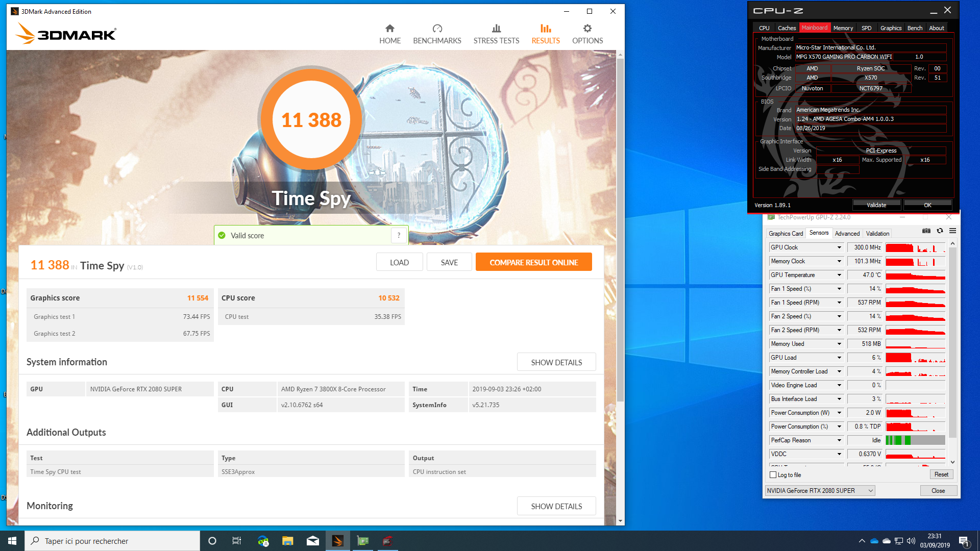The image size is (980, 551).
Task: Click the Windows search box on taskbar
Action: point(112,541)
